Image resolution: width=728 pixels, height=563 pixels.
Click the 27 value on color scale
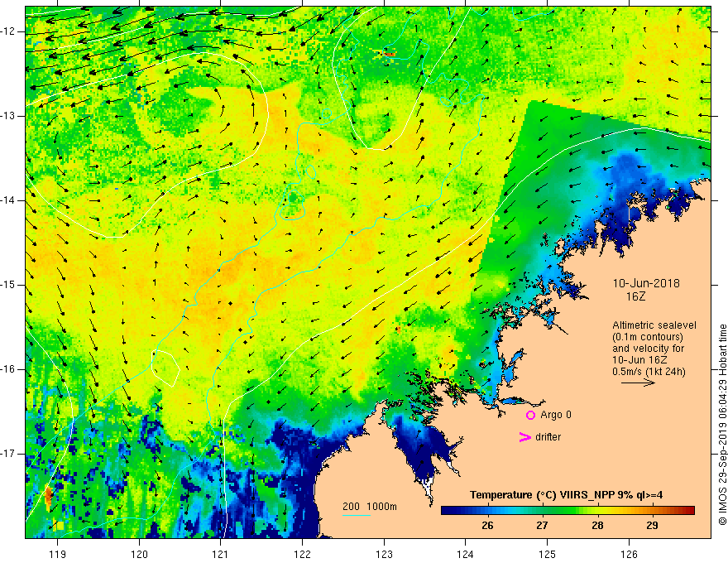pyautogui.click(x=542, y=526)
